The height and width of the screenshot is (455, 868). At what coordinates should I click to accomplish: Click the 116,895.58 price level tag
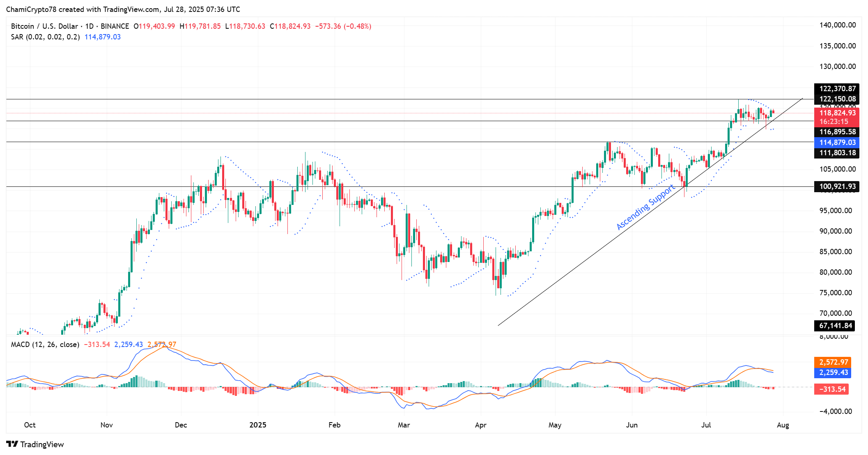[x=837, y=132]
